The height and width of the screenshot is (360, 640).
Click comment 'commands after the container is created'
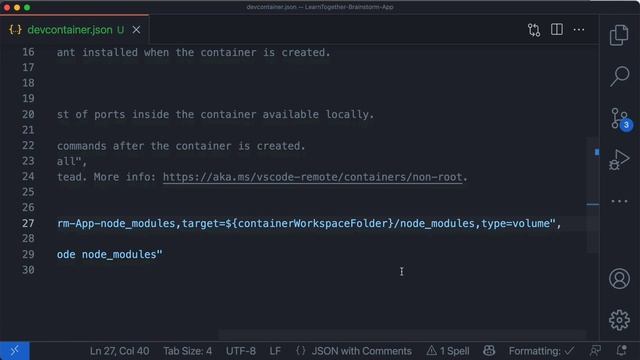[181, 146]
